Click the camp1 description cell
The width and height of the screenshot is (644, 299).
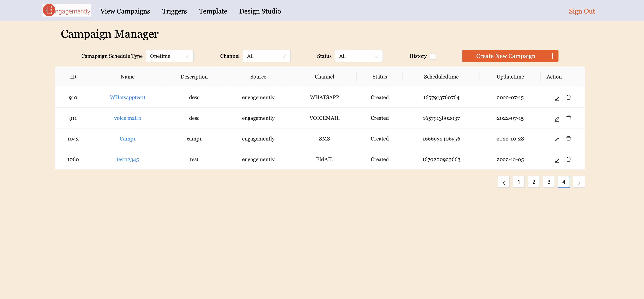(194, 139)
